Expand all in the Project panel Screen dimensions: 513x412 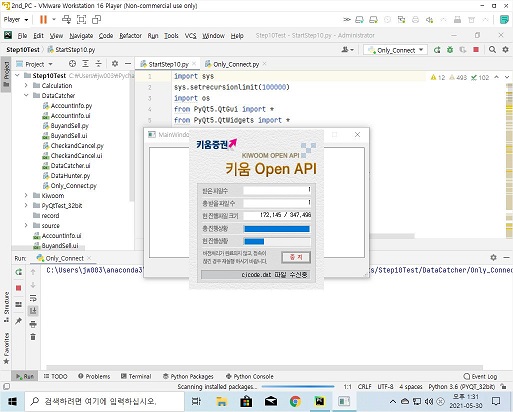pos(85,64)
